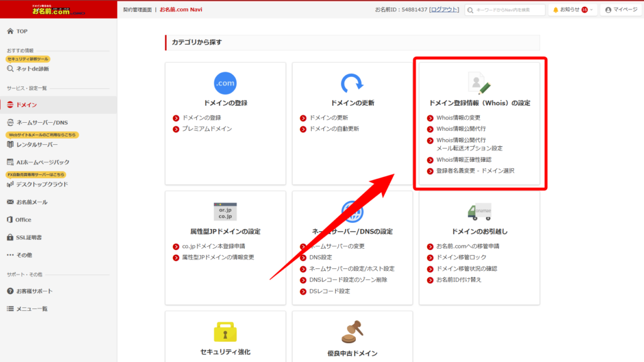
Task: Click the yellow padlock security icon
Action: (225, 332)
